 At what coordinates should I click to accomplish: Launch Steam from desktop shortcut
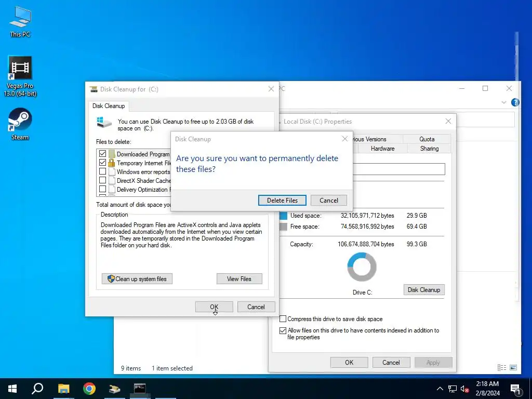[x=20, y=124]
